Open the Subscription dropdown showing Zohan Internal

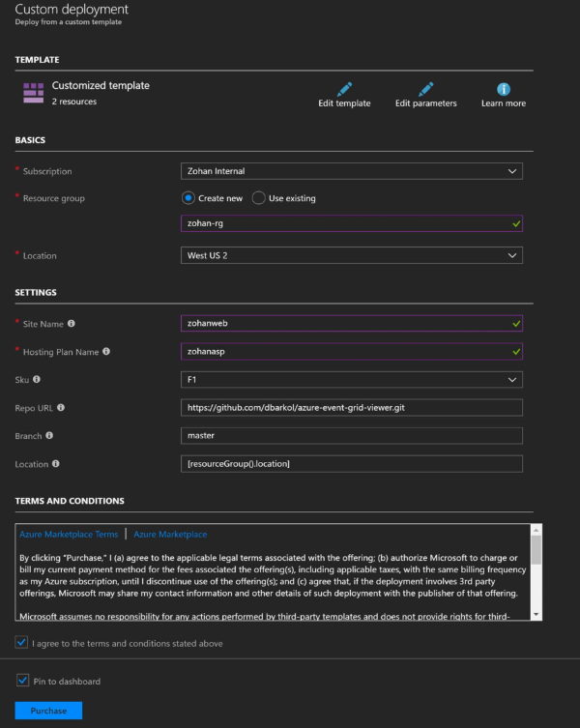tap(352, 171)
